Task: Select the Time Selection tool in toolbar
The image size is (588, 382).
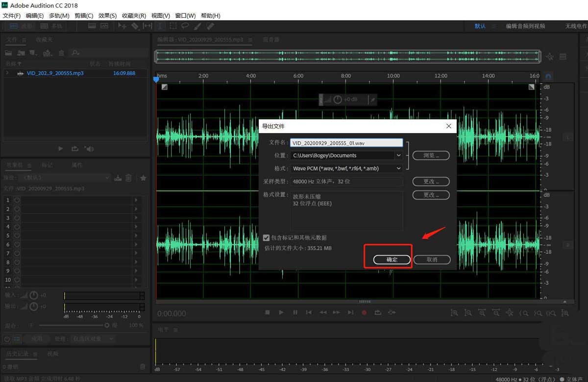Action: pos(160,26)
